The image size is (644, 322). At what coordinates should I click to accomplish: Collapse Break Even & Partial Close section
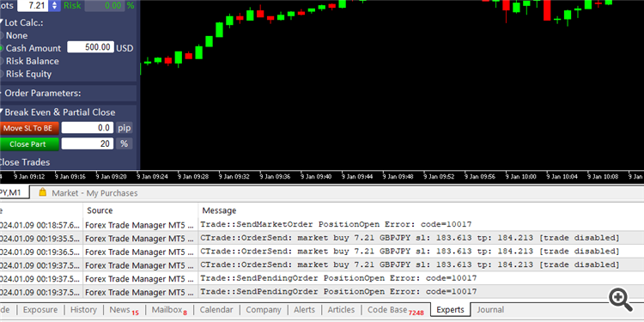coord(2,112)
